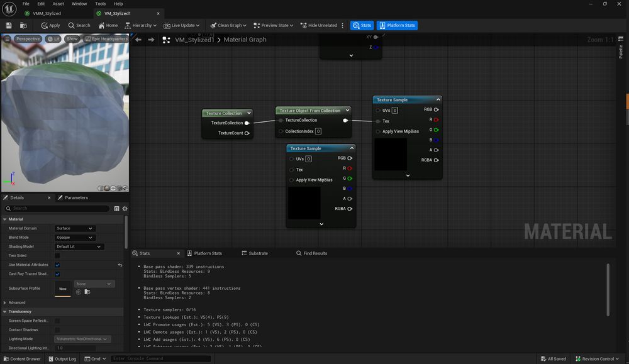
Task: Open the Asset menu
Action: click(x=58, y=4)
